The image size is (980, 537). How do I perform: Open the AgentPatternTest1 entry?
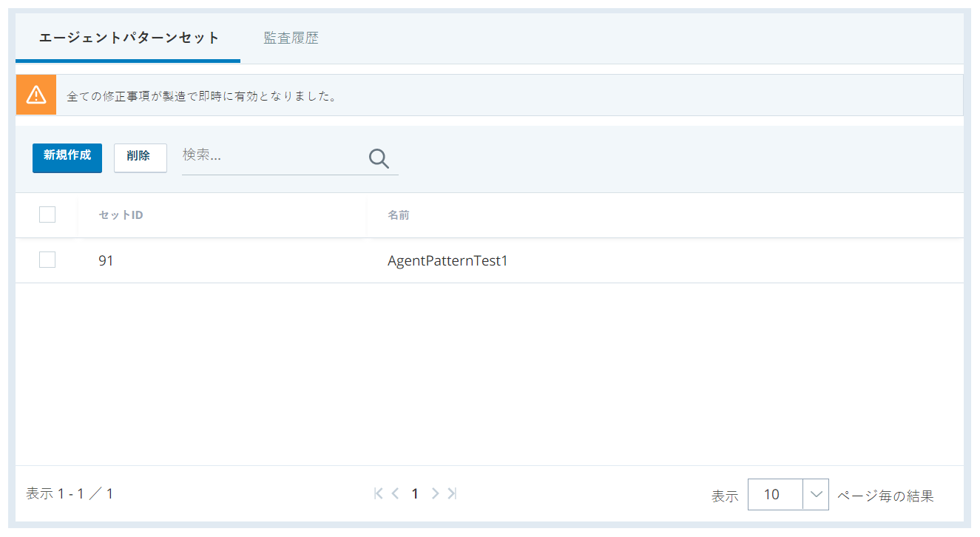pyautogui.click(x=447, y=260)
